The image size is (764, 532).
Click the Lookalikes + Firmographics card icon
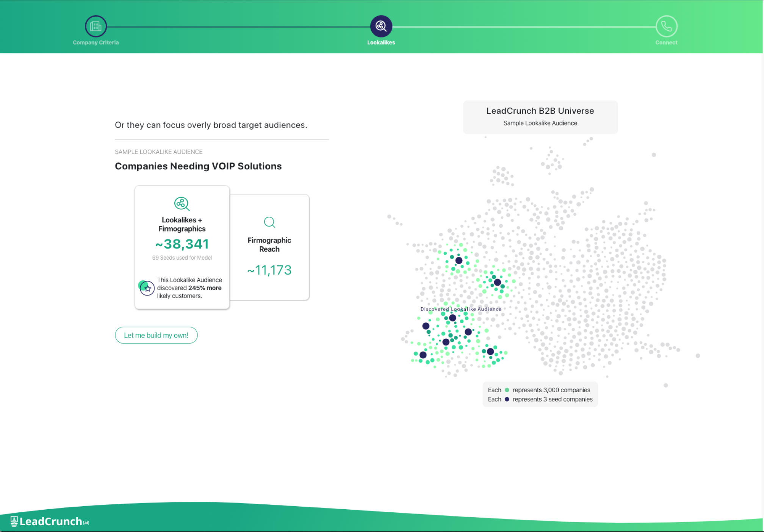pos(182,204)
